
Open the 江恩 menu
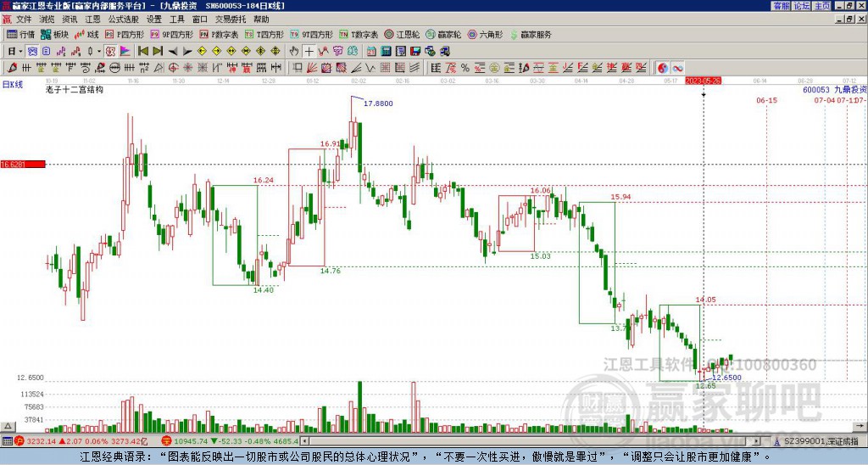point(92,20)
